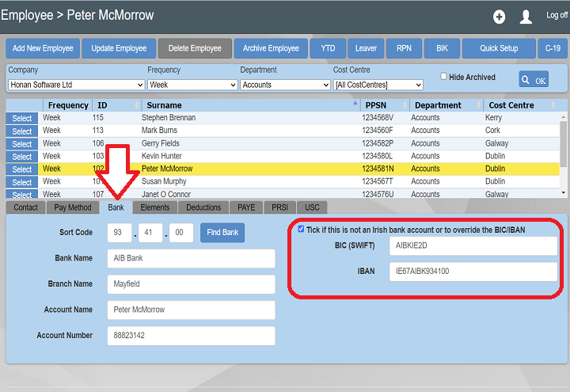Switch to the USC tab
Viewport: 570px width, 392px height.
click(313, 207)
